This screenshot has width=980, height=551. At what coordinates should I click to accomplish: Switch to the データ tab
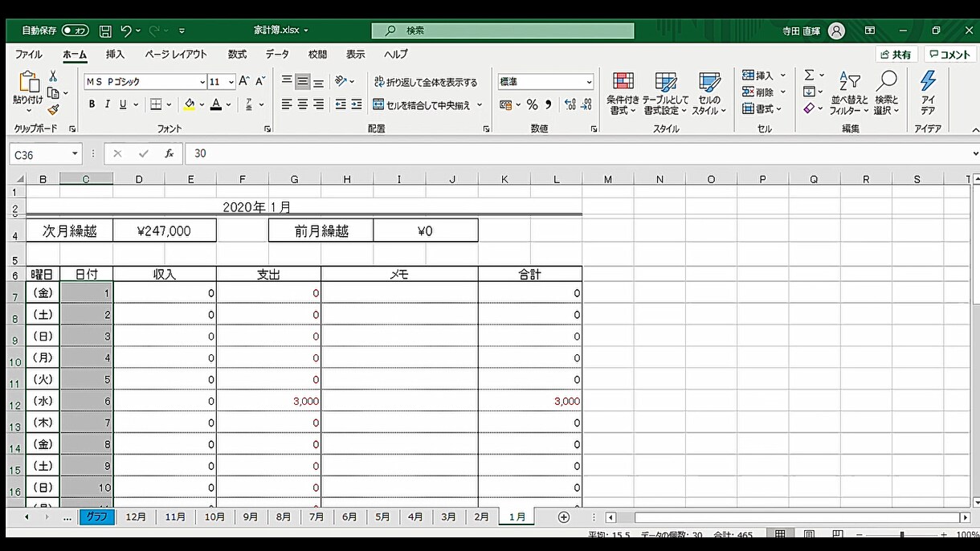(x=277, y=55)
